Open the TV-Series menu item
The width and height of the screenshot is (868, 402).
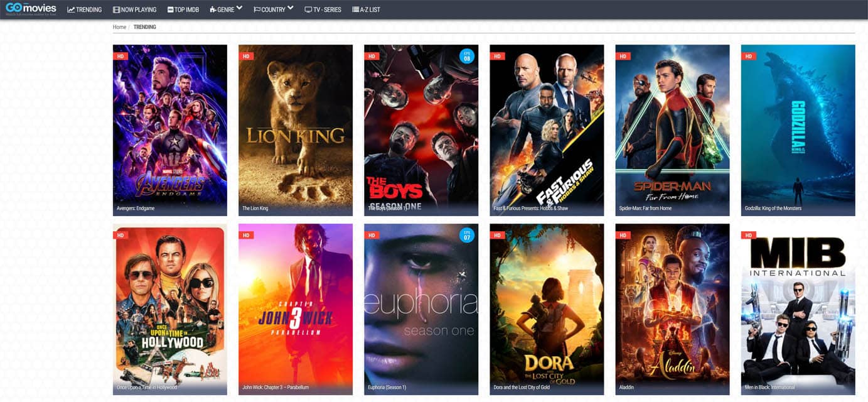tap(323, 10)
